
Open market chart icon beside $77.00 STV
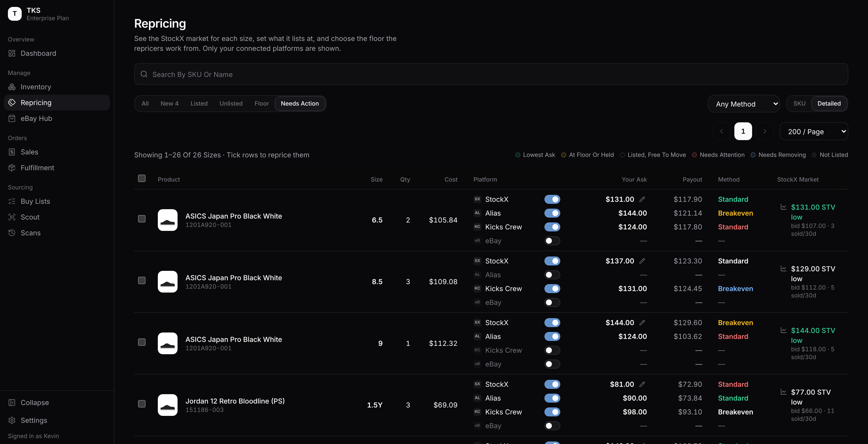tap(783, 392)
